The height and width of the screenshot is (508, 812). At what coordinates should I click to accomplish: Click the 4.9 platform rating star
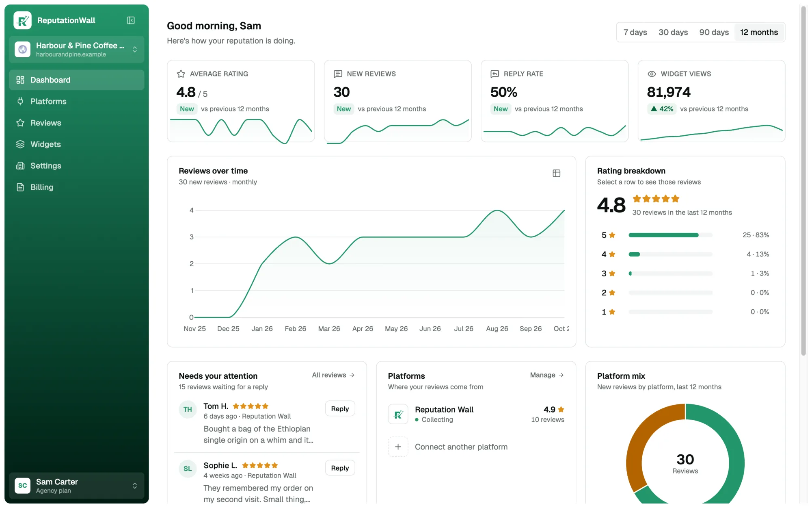click(561, 410)
